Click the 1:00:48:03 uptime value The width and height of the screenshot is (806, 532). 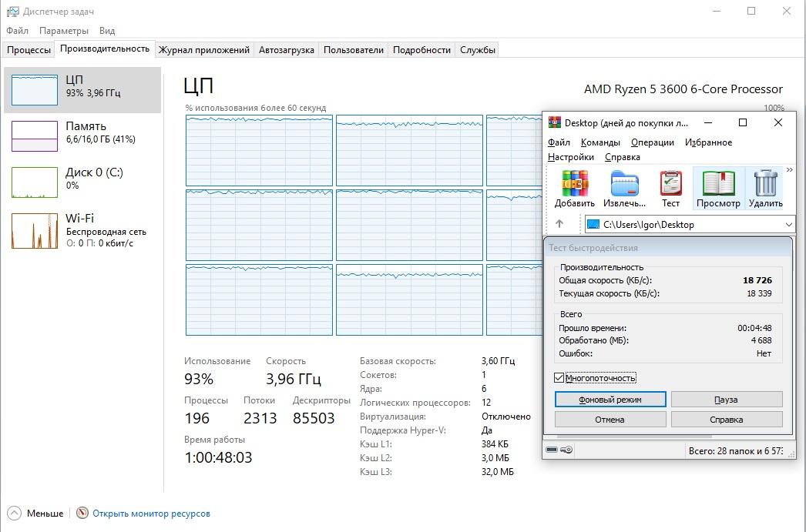pyautogui.click(x=219, y=457)
